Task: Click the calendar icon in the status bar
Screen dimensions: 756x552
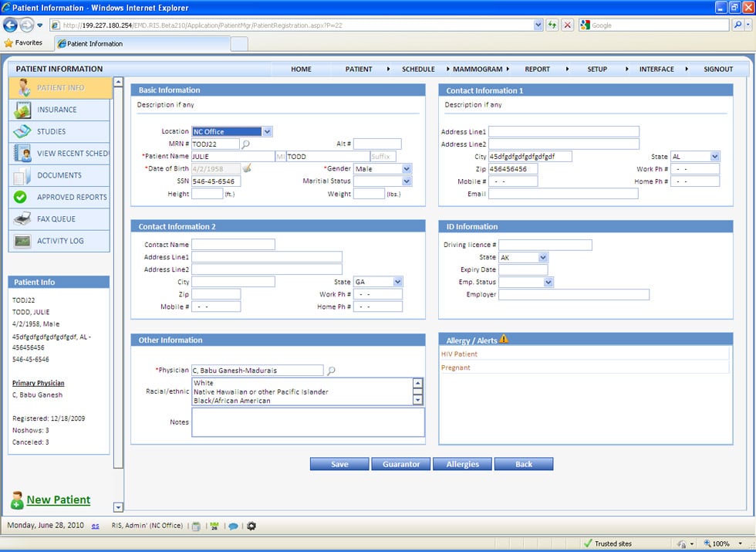Action: click(x=214, y=526)
